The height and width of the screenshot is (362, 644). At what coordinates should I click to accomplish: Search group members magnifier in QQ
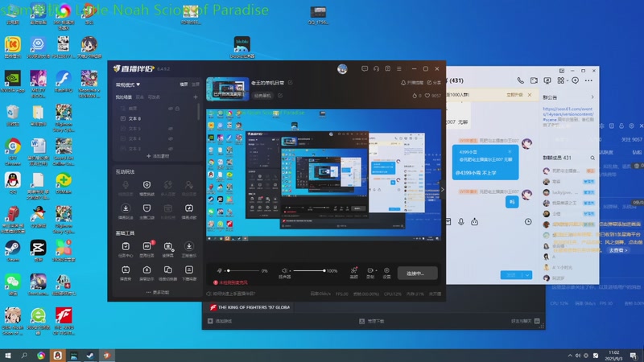pos(592,158)
